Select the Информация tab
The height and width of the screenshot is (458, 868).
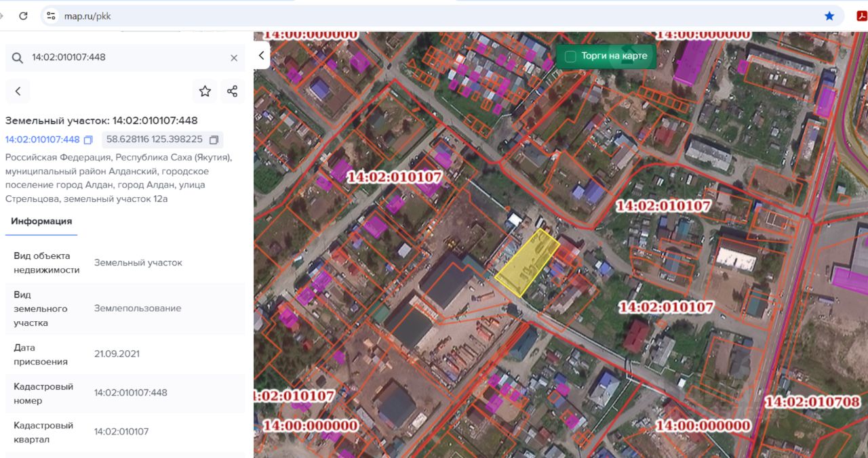point(41,222)
